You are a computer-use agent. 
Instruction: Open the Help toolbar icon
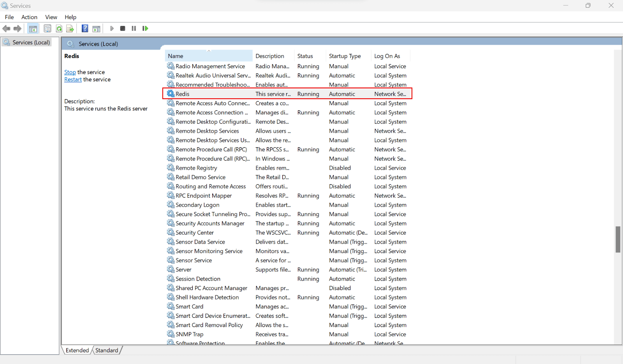85,28
